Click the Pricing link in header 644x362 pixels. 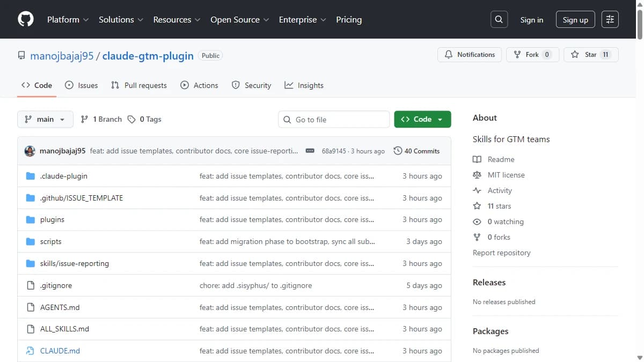(x=349, y=19)
